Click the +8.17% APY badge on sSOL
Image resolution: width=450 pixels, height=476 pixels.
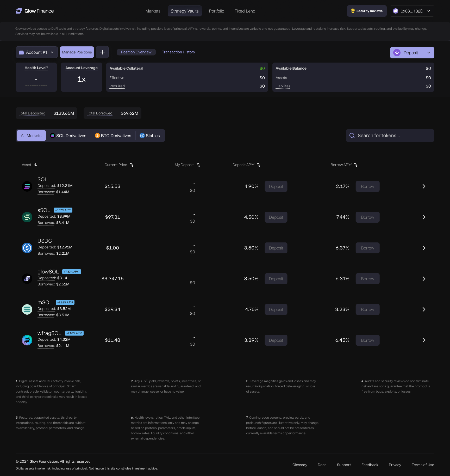click(x=63, y=210)
